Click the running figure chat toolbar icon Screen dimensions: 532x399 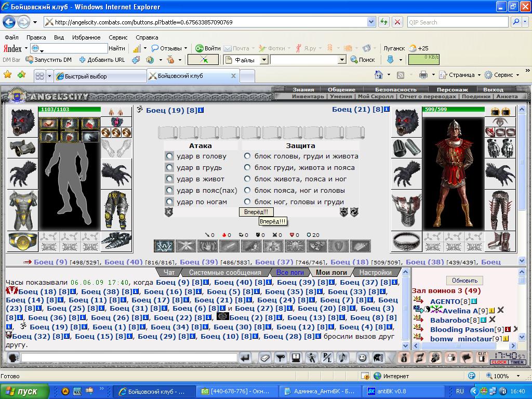tap(312, 357)
